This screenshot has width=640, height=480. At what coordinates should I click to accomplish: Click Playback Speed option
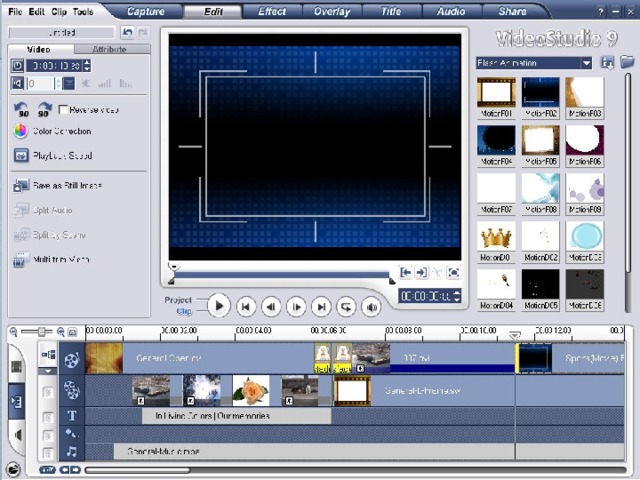[x=53, y=156]
